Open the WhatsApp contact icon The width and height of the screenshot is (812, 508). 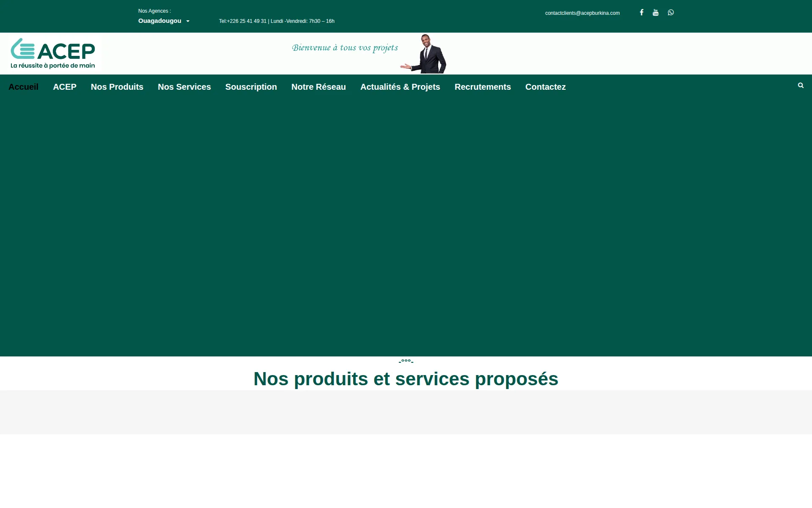click(x=671, y=12)
